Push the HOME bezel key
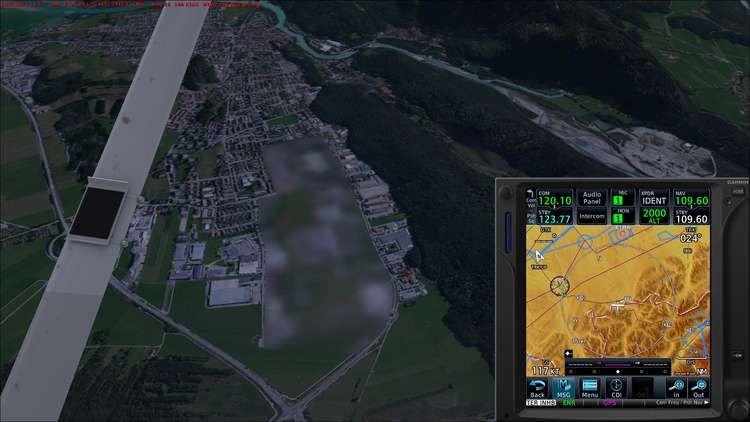 point(738,191)
